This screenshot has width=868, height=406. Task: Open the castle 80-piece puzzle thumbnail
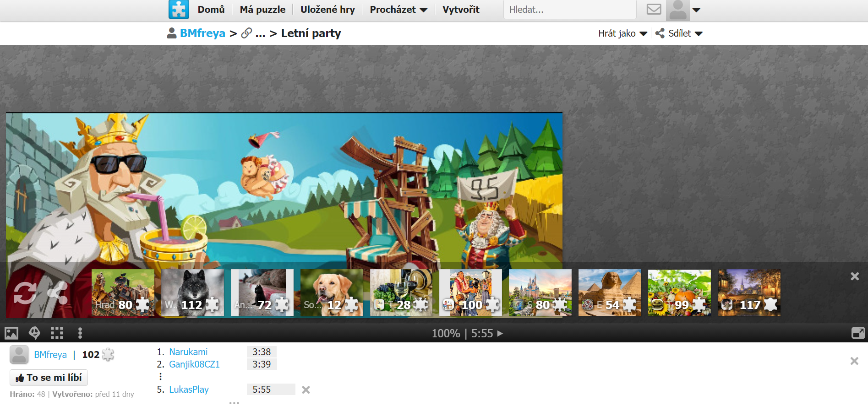[x=540, y=292]
